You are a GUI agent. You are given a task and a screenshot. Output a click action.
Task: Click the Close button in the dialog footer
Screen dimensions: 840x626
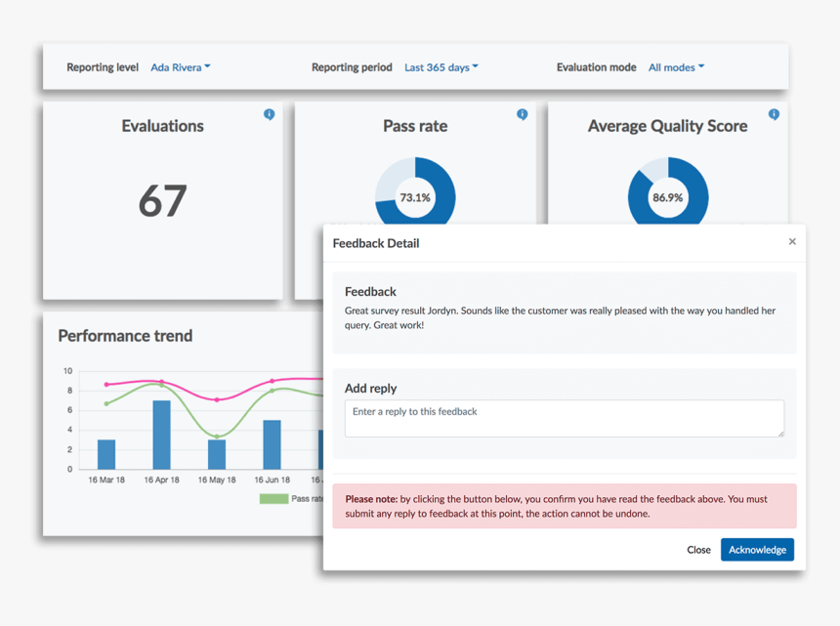pos(698,550)
